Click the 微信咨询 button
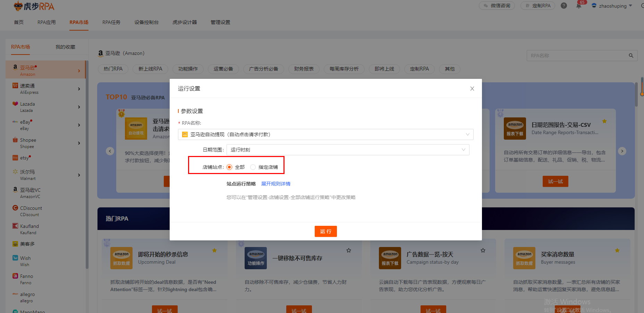 point(497,6)
